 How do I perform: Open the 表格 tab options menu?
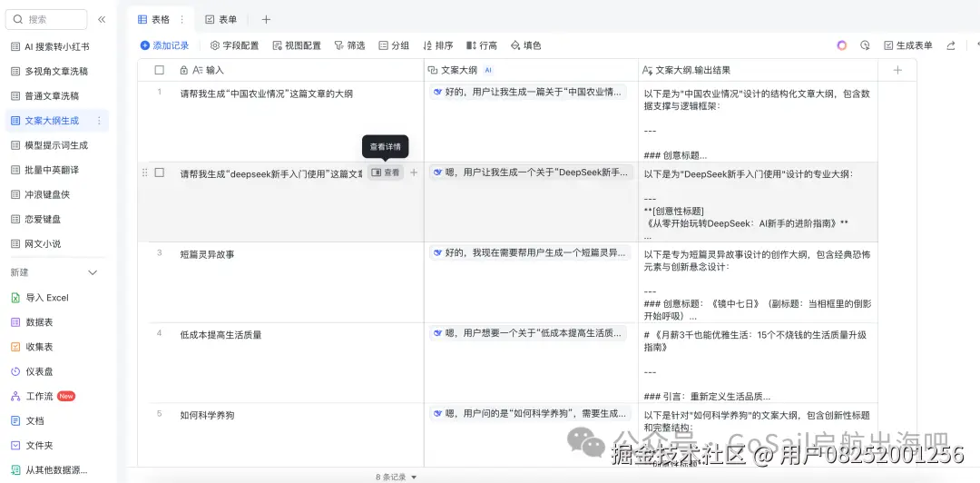tap(181, 19)
